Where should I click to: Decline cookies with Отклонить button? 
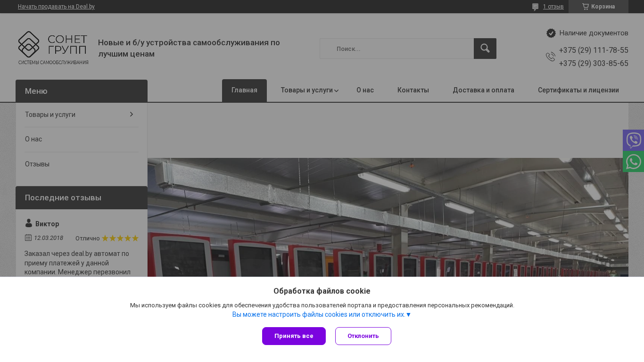(x=363, y=336)
